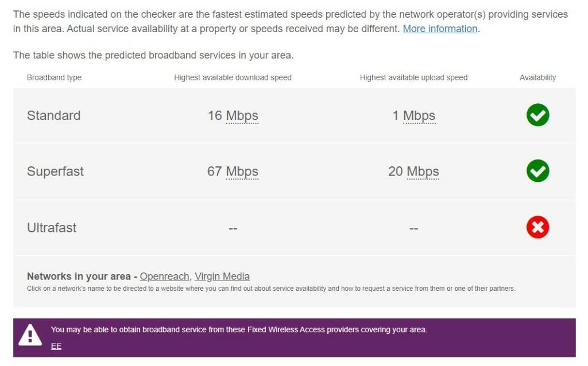Open the tooltip on 1 Mbps upload speed
The height and width of the screenshot is (366, 588).
420,115
